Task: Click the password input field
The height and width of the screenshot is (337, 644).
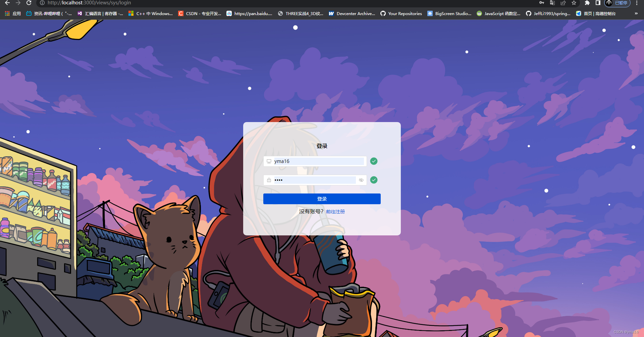Action: [x=315, y=180]
